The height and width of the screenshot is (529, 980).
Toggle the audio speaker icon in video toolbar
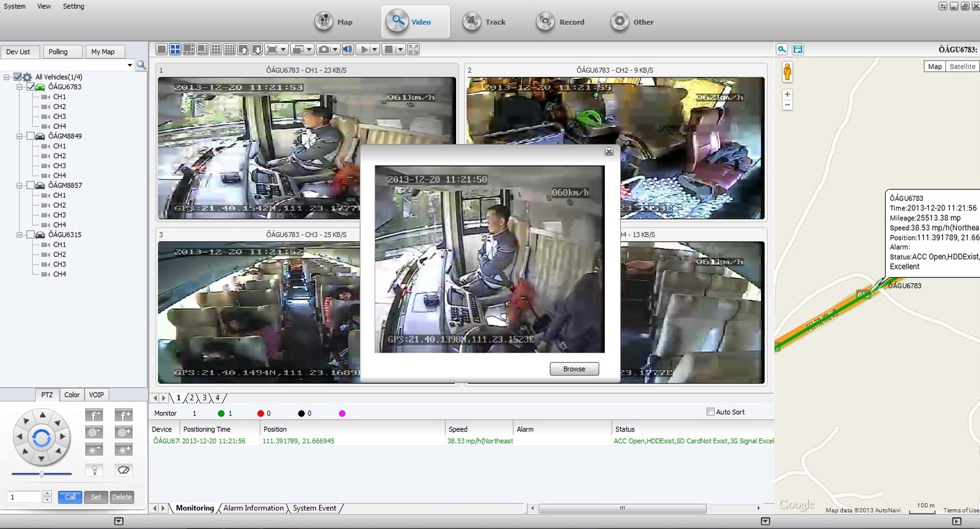pyautogui.click(x=348, y=49)
